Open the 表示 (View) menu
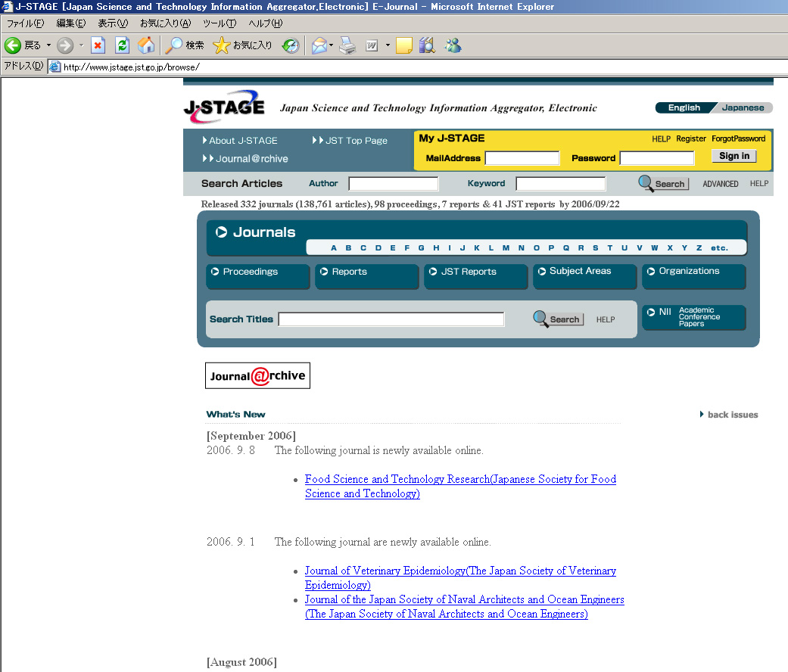The height and width of the screenshot is (672, 788). (112, 23)
